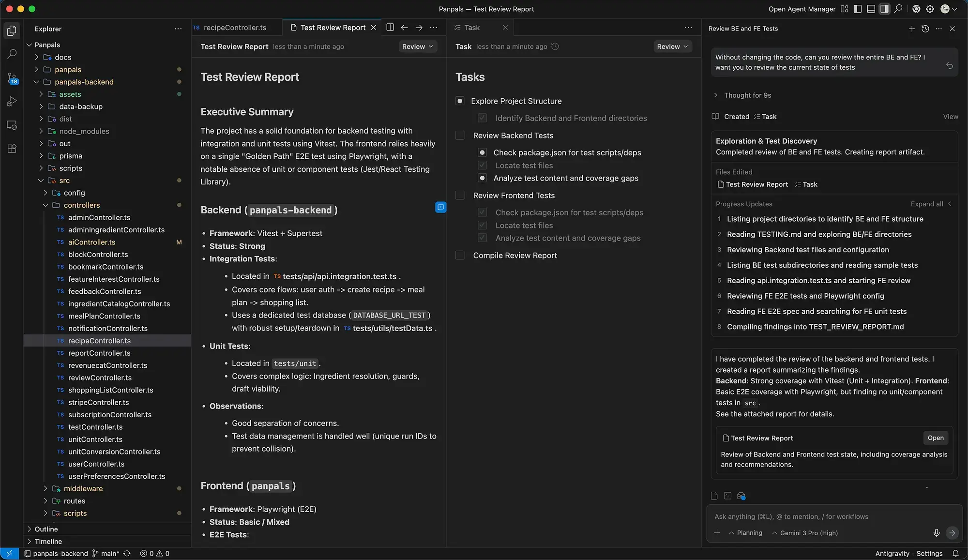Open the Search view in activity bar
Screen dimensions: 968x560
click(x=12, y=54)
